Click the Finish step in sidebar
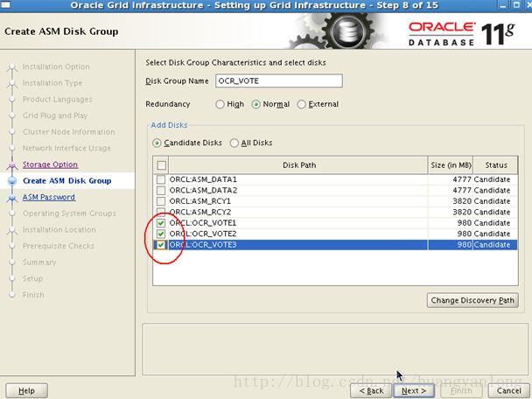The height and width of the screenshot is (399, 532). pyautogui.click(x=33, y=295)
